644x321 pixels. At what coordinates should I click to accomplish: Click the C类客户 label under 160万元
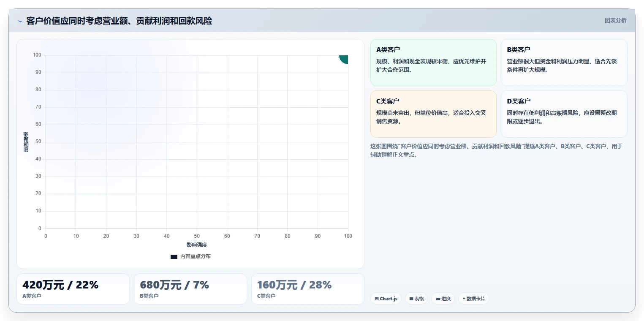click(266, 296)
